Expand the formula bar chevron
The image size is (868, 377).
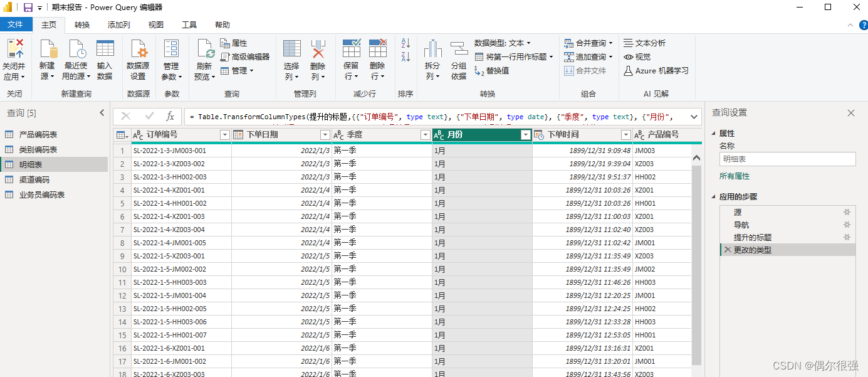tap(694, 117)
